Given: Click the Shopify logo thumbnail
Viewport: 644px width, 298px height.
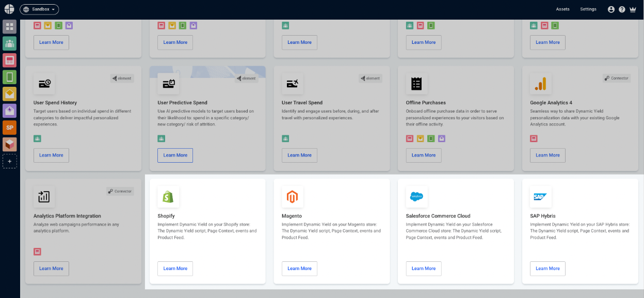Looking at the screenshot, I should coord(168,197).
